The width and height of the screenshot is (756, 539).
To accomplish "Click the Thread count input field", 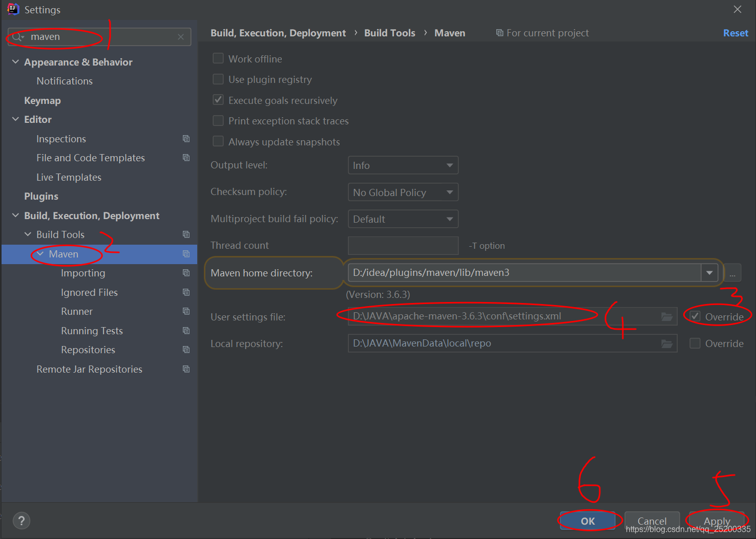I will pos(403,246).
